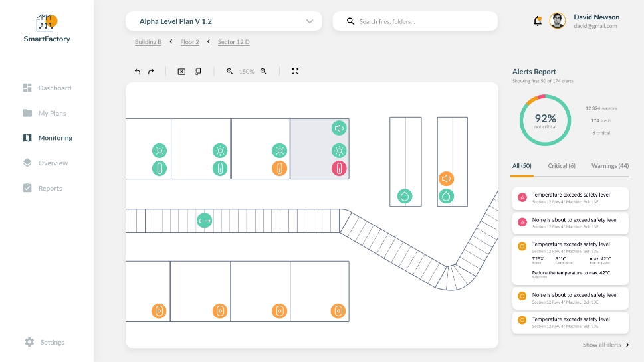Click the undo arrow in toolbar
This screenshot has height=362, width=644.
point(138,72)
